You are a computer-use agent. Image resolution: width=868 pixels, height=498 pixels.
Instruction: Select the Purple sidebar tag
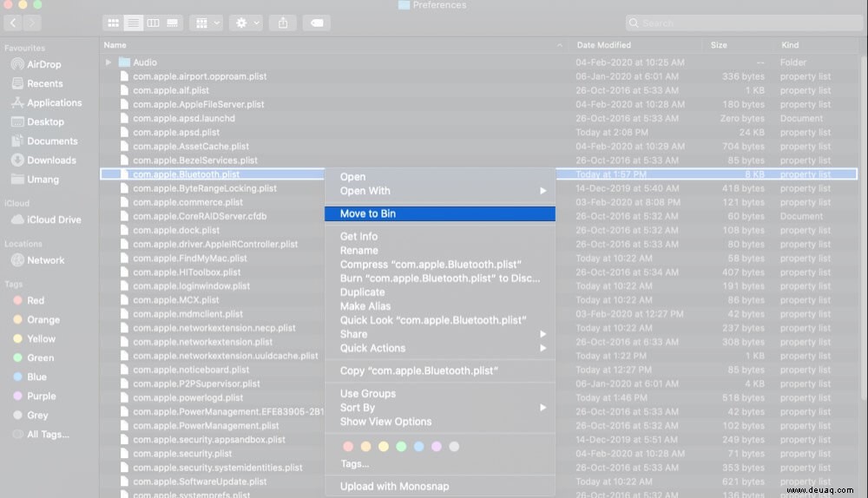[35, 396]
